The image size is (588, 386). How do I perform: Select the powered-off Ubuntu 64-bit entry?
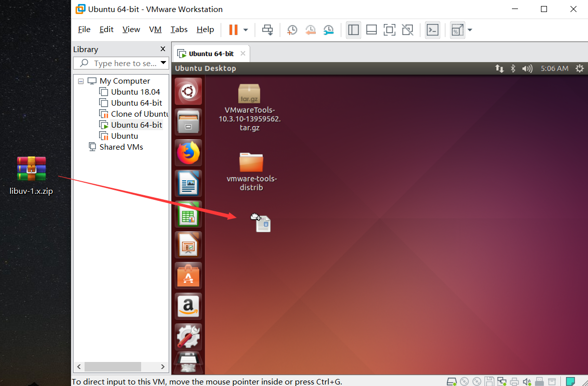coord(137,103)
